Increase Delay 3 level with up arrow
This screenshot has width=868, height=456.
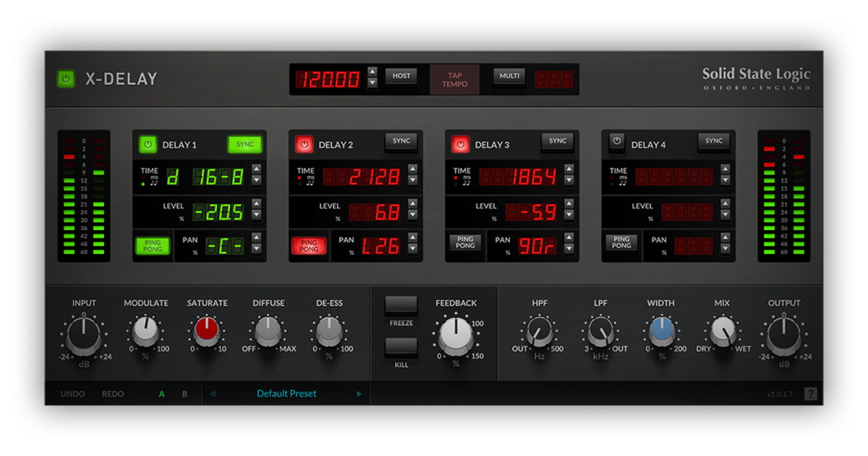pos(569,204)
